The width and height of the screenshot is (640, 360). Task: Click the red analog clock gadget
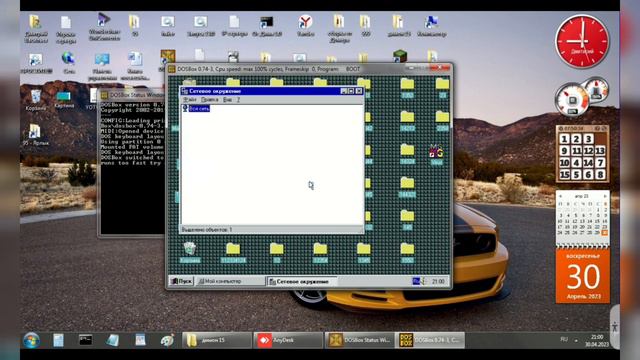click(582, 41)
